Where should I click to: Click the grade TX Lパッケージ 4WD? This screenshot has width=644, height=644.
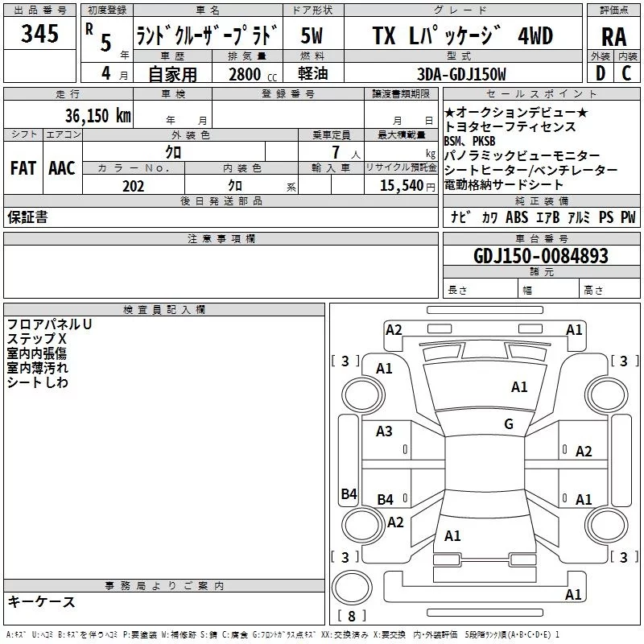click(x=462, y=35)
